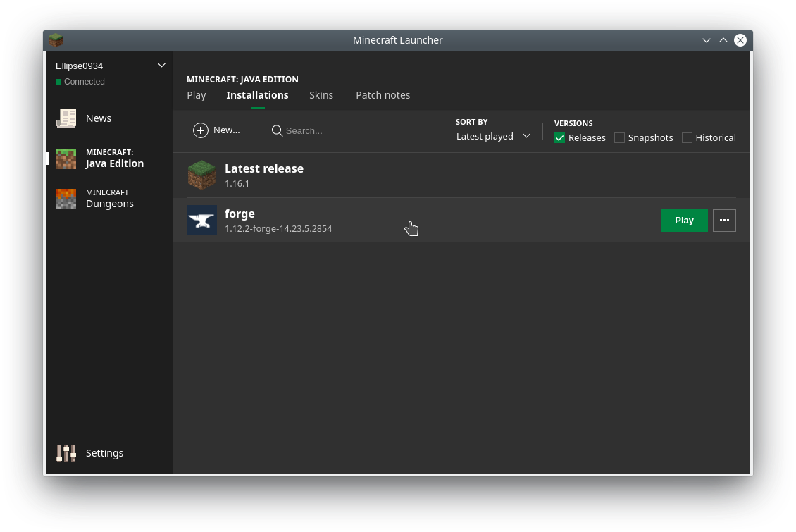The width and height of the screenshot is (796, 532).
Task: Switch to the Skins tab
Action: [321, 95]
